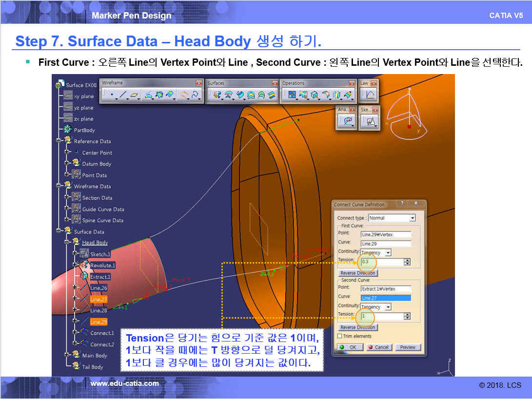Click First Curve Reverse Direction button
The image size is (532, 399).
coord(357,273)
